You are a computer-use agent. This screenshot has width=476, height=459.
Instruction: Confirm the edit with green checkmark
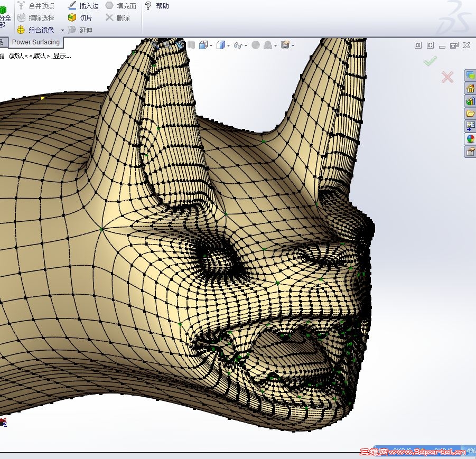[x=430, y=61]
